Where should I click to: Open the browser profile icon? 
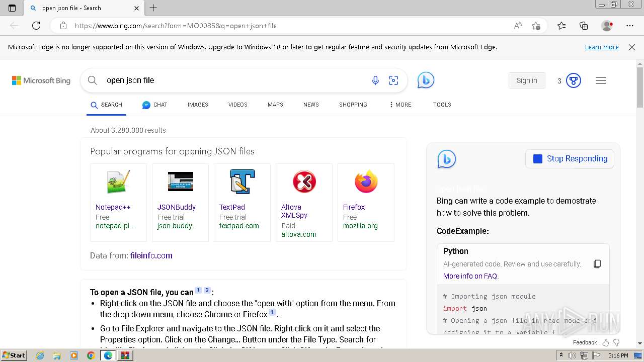point(607,26)
